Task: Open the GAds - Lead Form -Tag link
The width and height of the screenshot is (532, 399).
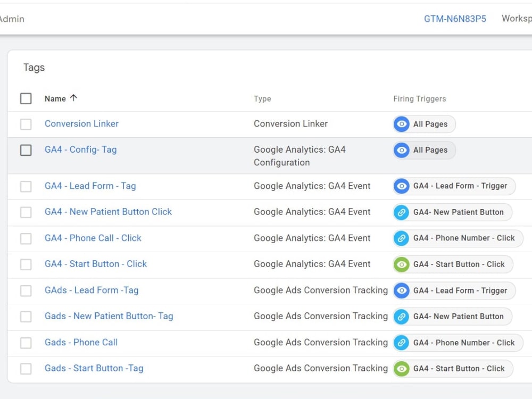Action: pyautogui.click(x=92, y=290)
